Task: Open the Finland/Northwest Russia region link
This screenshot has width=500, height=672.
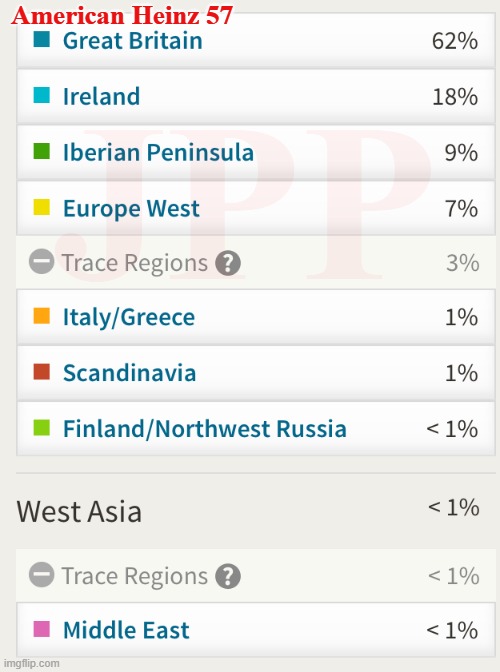Action: [205, 429]
